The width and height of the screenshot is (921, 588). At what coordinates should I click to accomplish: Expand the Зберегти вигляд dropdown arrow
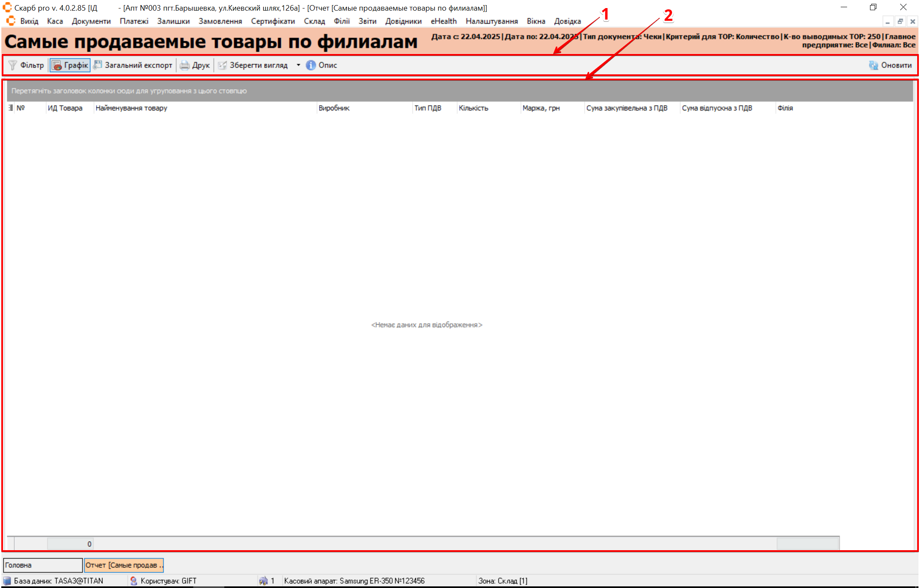pyautogui.click(x=298, y=65)
